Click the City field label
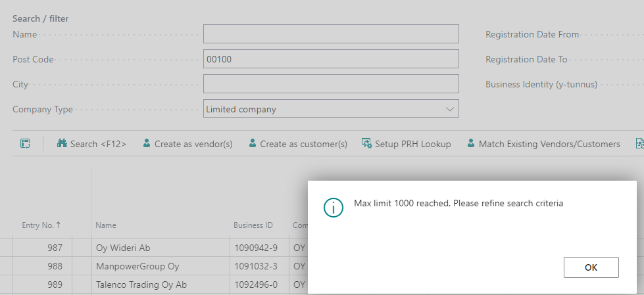This screenshot has height=295, width=644. click(x=20, y=85)
